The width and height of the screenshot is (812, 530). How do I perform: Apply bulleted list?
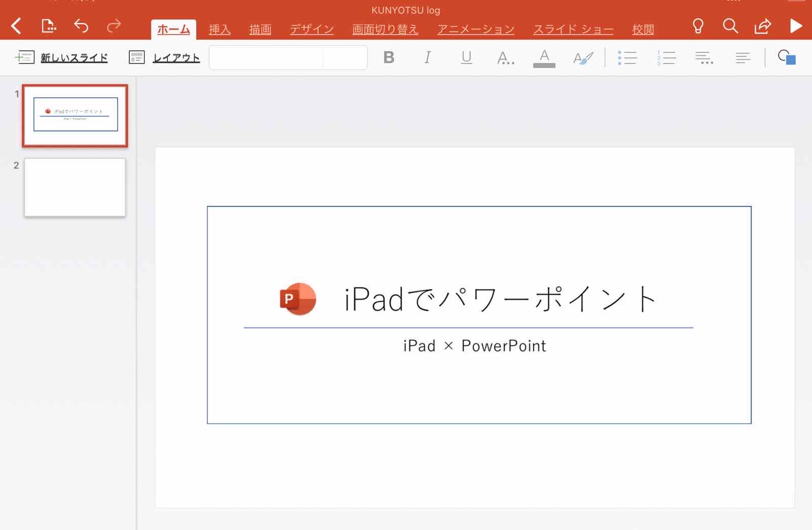pos(627,57)
